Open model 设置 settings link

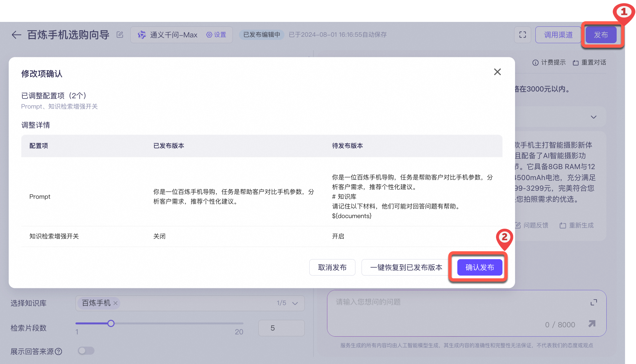click(x=216, y=35)
